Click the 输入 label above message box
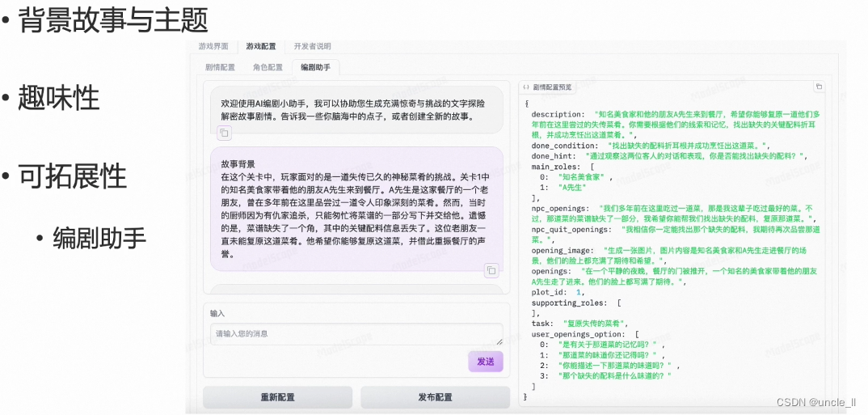This screenshot has height=415, width=868. coord(217,314)
